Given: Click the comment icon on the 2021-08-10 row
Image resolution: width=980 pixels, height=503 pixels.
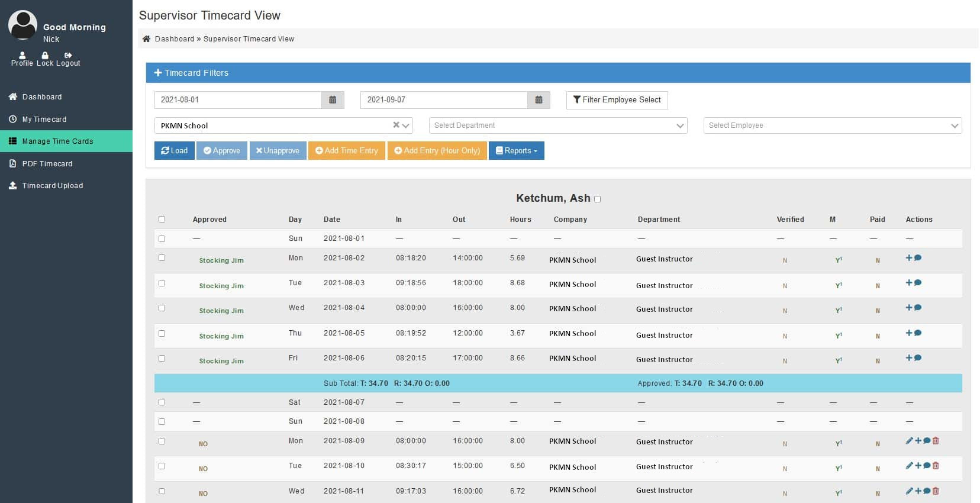Looking at the screenshot, I should 927,466.
